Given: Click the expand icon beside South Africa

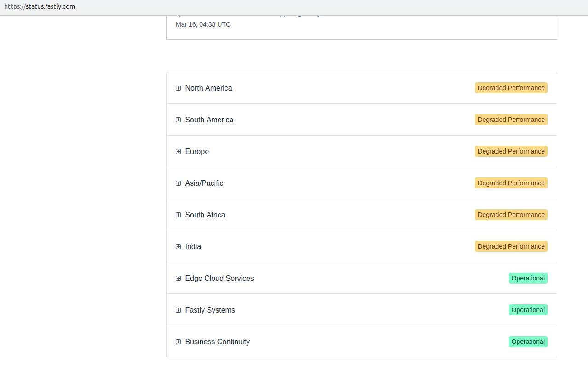Looking at the screenshot, I should 179,215.
